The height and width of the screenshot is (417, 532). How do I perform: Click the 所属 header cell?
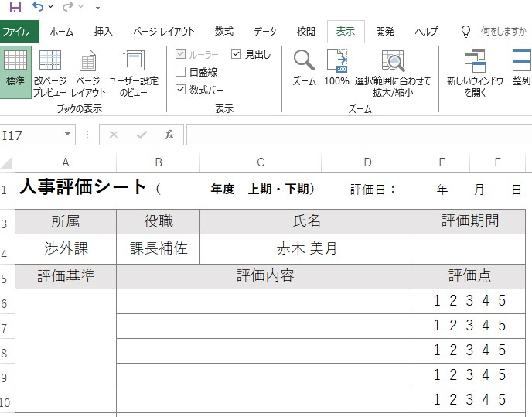66,221
